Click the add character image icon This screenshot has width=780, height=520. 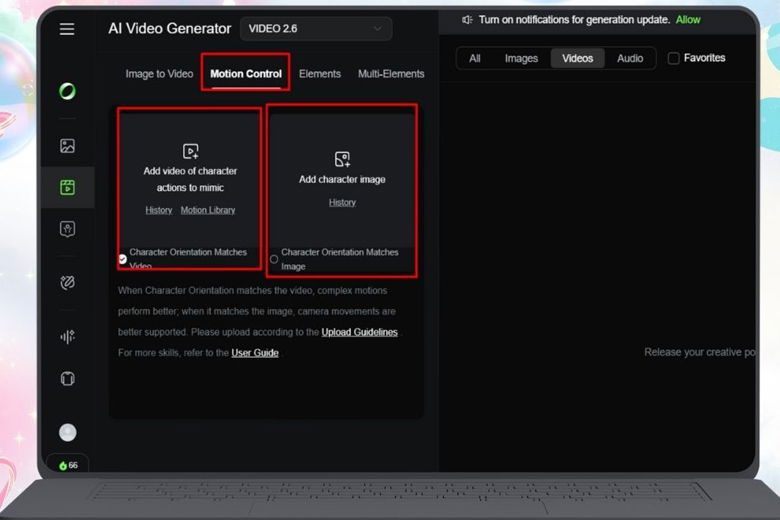click(x=342, y=159)
